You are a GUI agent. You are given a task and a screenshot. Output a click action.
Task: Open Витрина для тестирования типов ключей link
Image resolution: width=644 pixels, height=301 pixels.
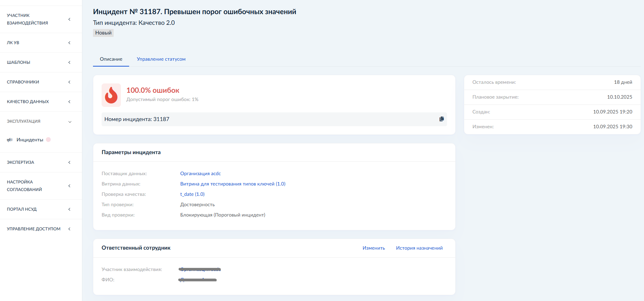233,184
